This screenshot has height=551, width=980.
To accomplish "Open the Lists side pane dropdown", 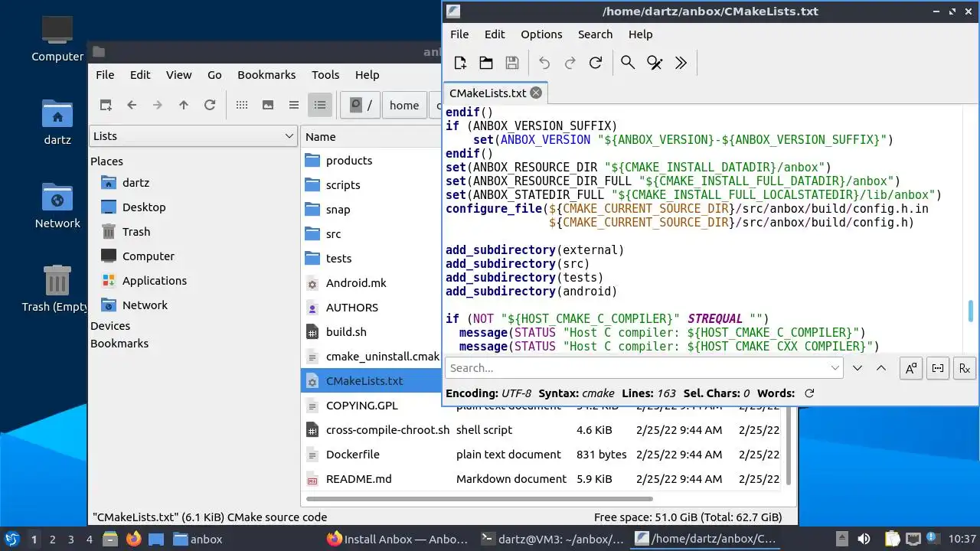I will coord(194,136).
